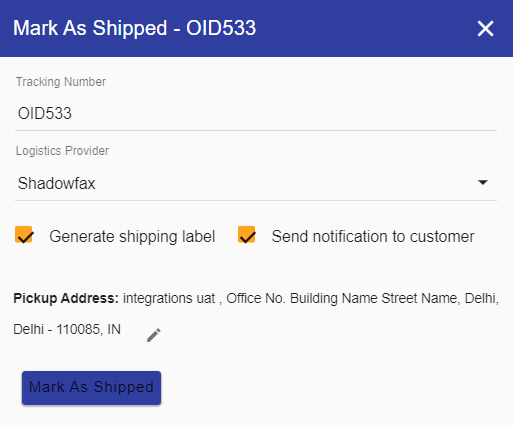Click the Tracking Number field label

tap(61, 82)
